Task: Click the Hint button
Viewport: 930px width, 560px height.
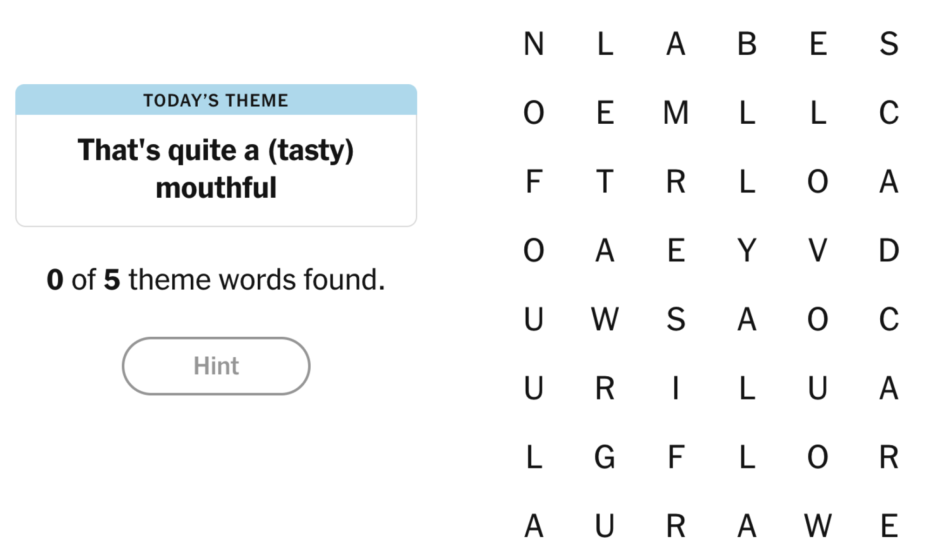Action: pyautogui.click(x=216, y=366)
